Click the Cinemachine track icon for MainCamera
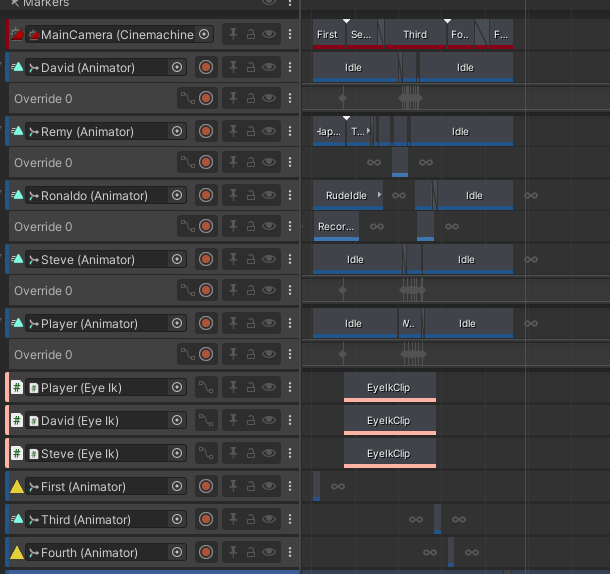This screenshot has height=574, width=610. (x=17, y=34)
